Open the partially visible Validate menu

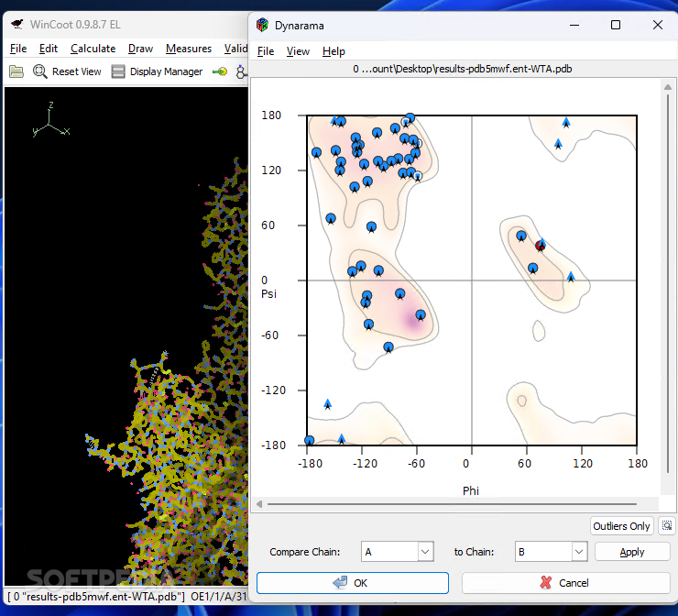click(235, 49)
